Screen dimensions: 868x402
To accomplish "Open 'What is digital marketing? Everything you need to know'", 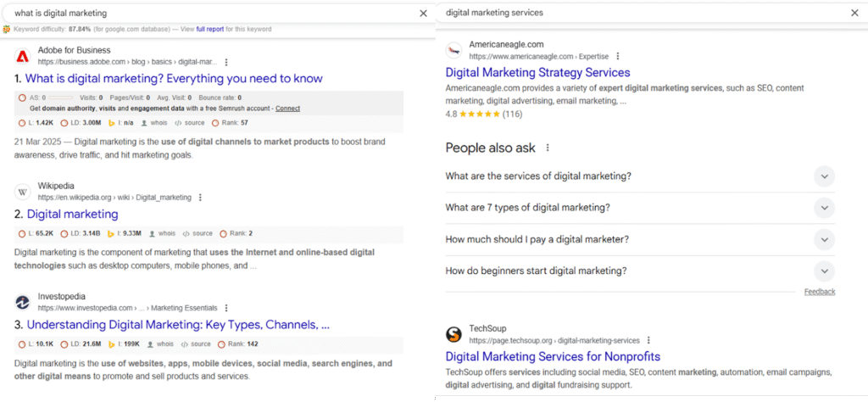I will (174, 79).
